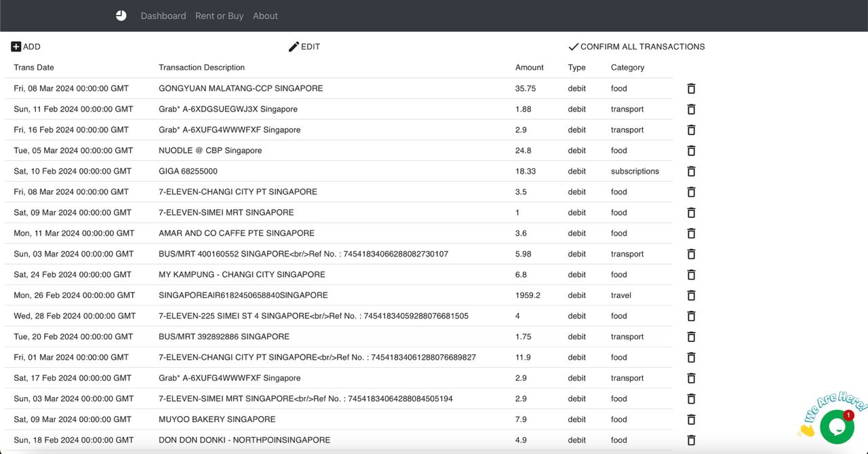The width and height of the screenshot is (868, 454).
Task: Select the amount 1.88
Action: point(524,109)
